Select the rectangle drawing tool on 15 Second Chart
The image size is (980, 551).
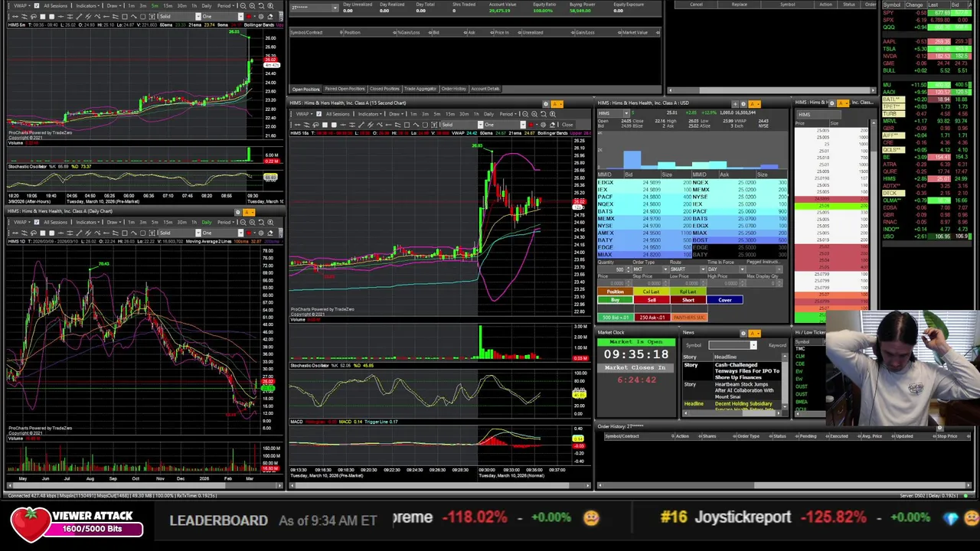pyautogui.click(x=407, y=125)
